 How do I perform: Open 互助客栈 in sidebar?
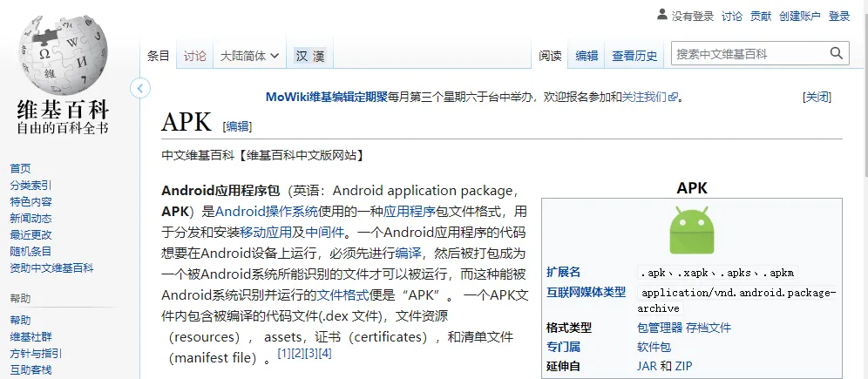tap(31, 370)
